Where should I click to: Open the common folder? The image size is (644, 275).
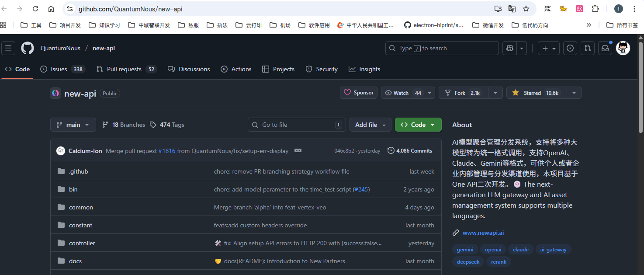(81, 207)
